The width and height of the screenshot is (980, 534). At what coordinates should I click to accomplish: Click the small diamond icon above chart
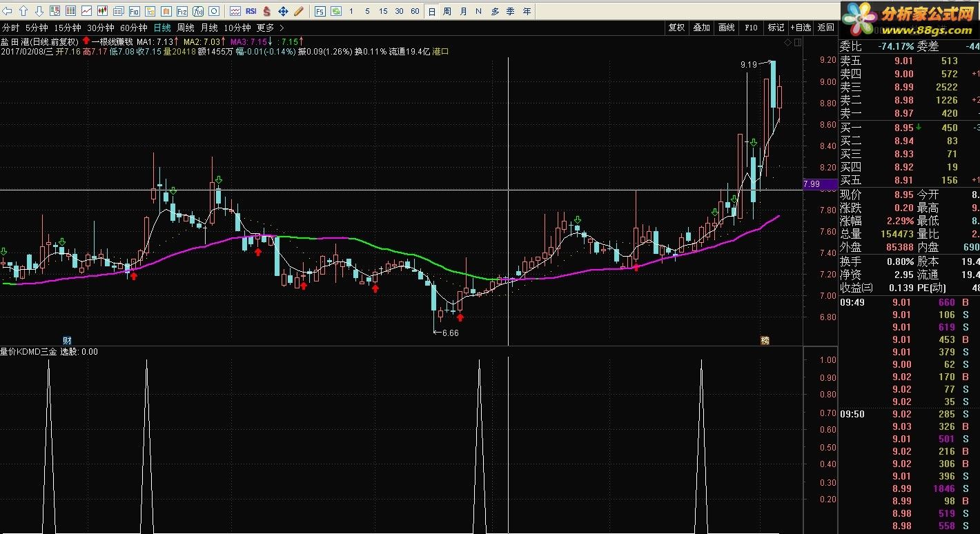[x=787, y=43]
